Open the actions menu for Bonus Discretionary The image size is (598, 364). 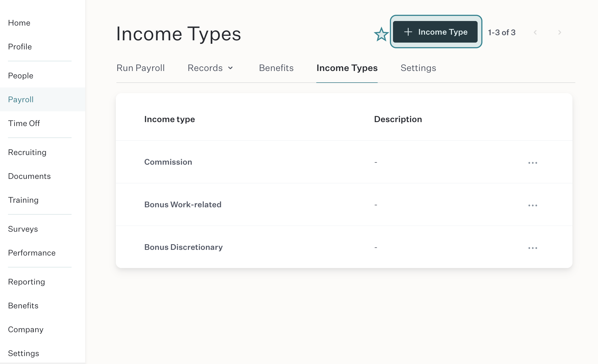click(533, 248)
